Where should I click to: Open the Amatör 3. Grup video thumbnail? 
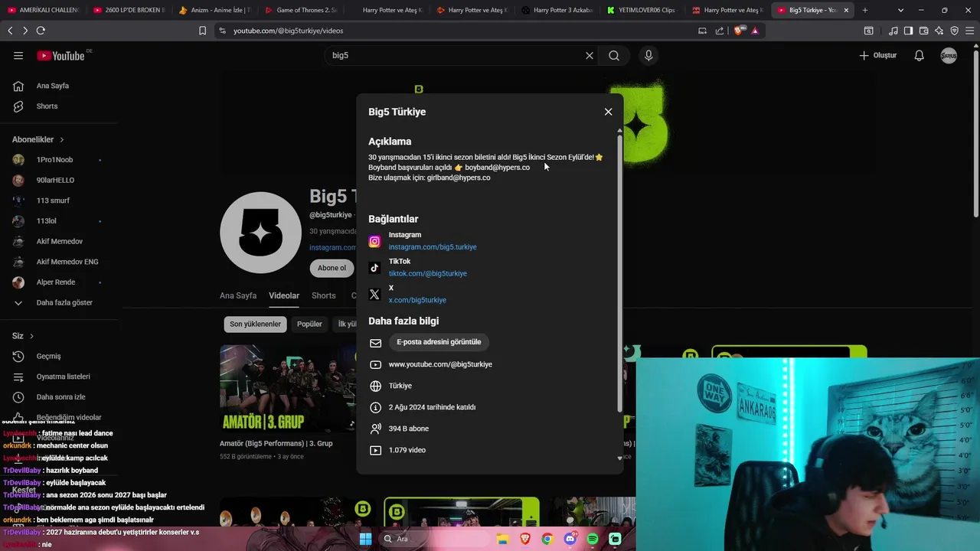[288, 389]
